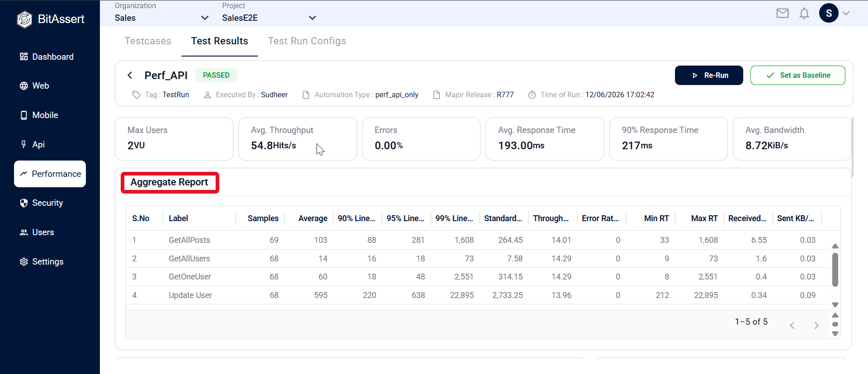The image size is (868, 374).
Task: Click the Avg. Throughput 54.8Hits/s card
Action: coord(297,139)
